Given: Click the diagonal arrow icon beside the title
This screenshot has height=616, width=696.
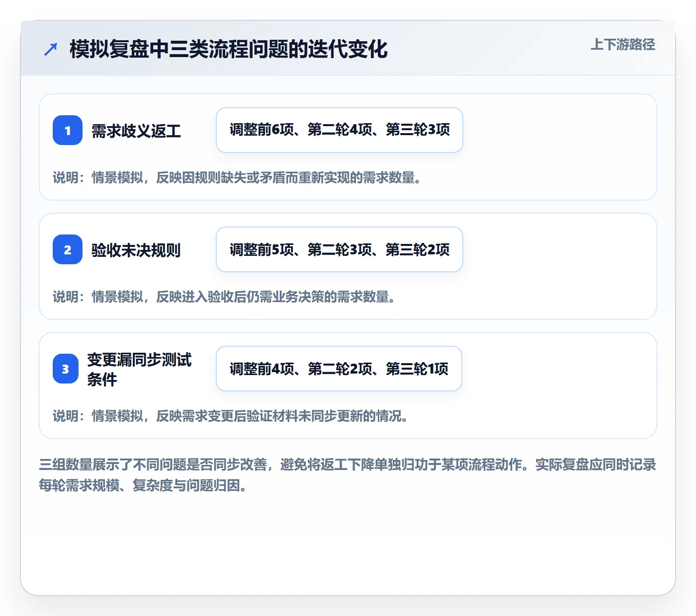Looking at the screenshot, I should (51, 49).
